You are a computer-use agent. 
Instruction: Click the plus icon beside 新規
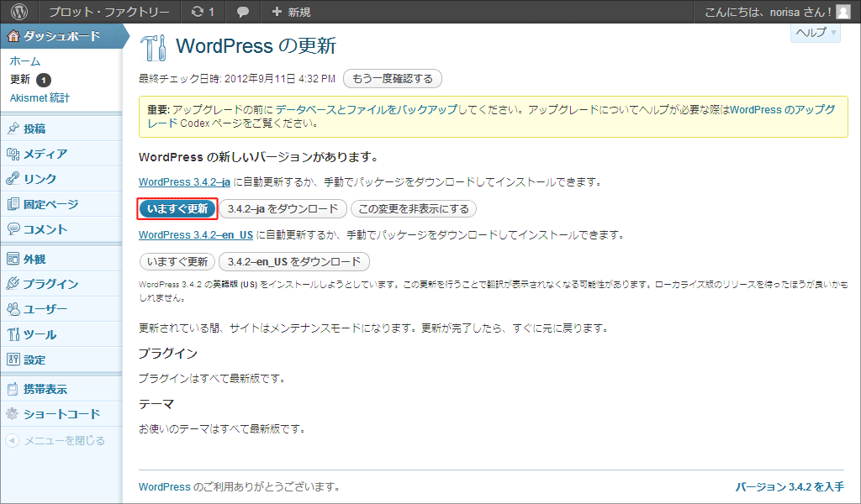click(277, 12)
